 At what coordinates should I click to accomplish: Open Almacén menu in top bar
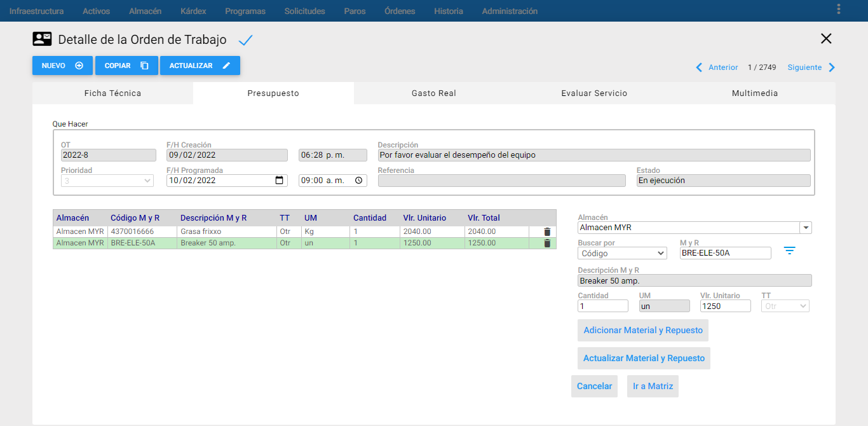tap(145, 11)
